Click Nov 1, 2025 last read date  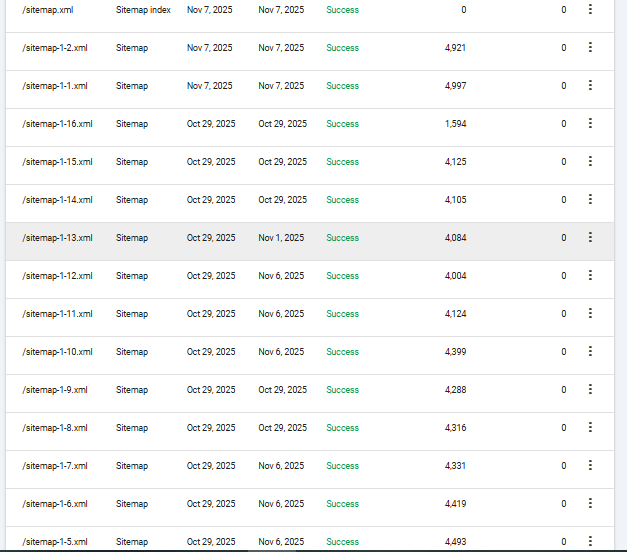(281, 238)
